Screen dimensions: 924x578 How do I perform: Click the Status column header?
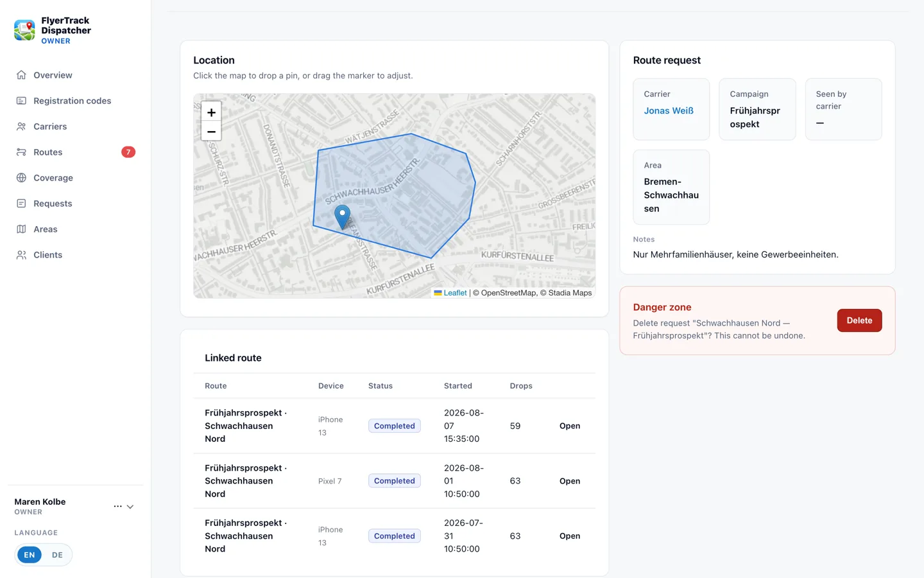tap(381, 386)
